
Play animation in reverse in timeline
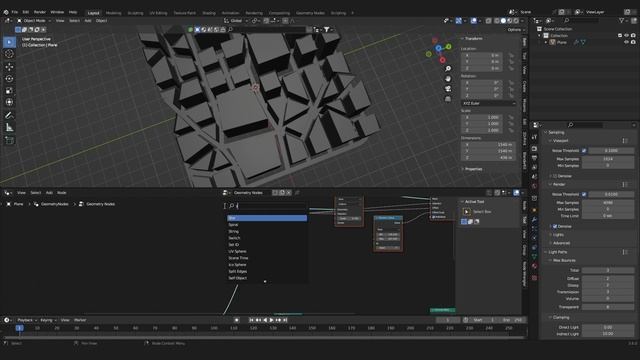tap(265, 320)
